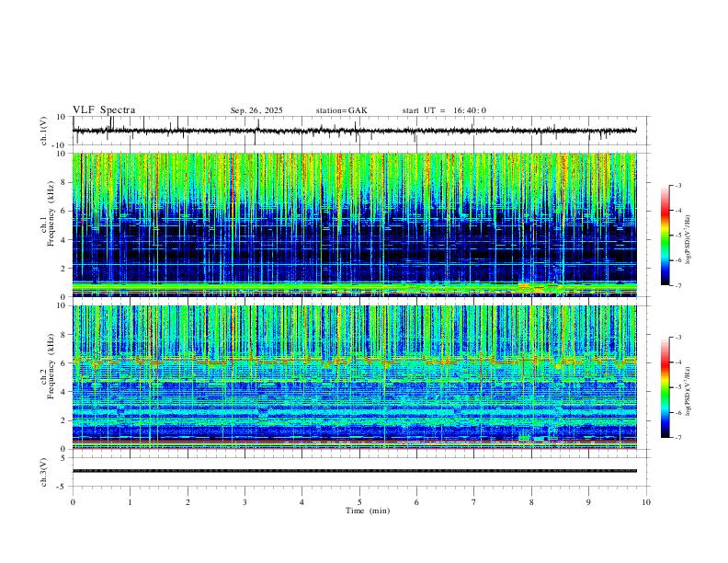728x563 pixels.
Task: Click "-7" on the ch.1 color scale
Action: tap(677, 285)
